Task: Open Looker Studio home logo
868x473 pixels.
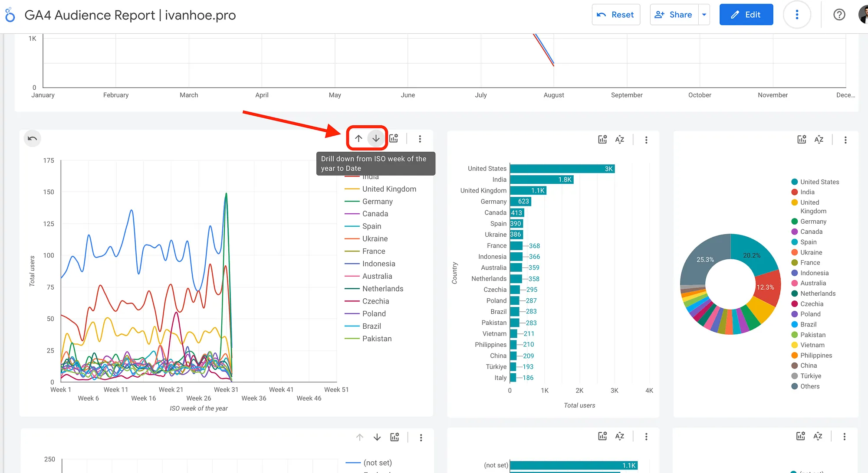Action: click(x=10, y=15)
